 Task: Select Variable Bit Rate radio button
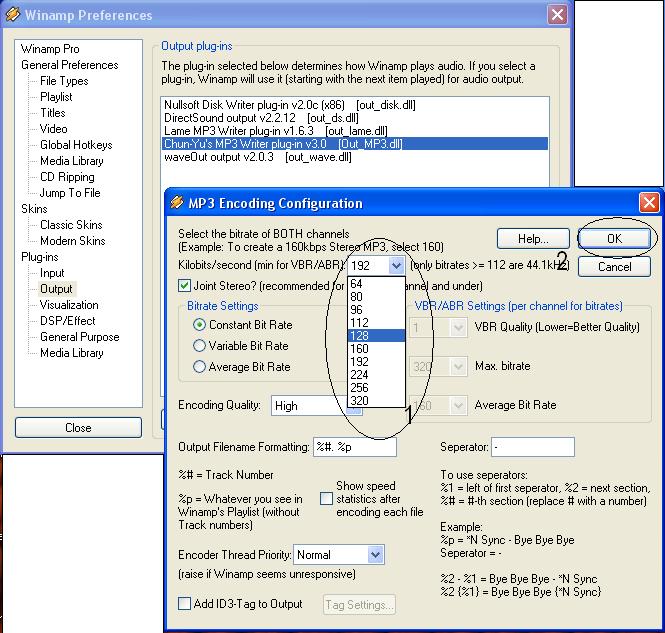coord(200,346)
